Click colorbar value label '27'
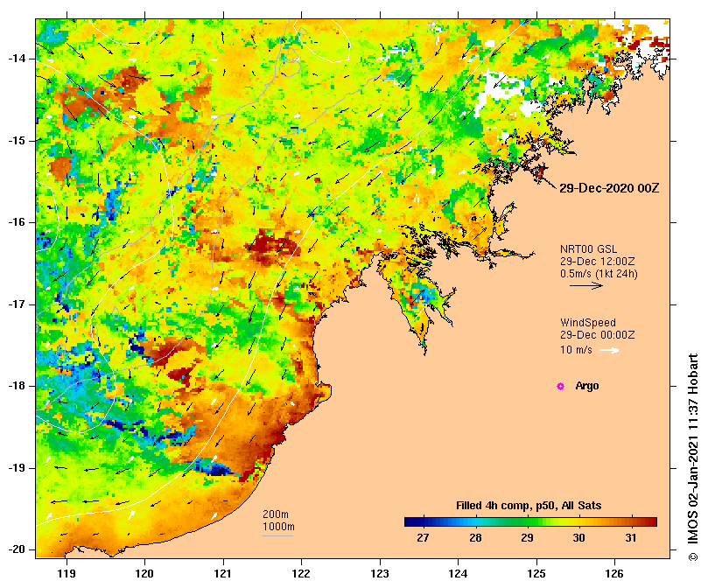This screenshot has width=708, height=588. click(x=423, y=538)
